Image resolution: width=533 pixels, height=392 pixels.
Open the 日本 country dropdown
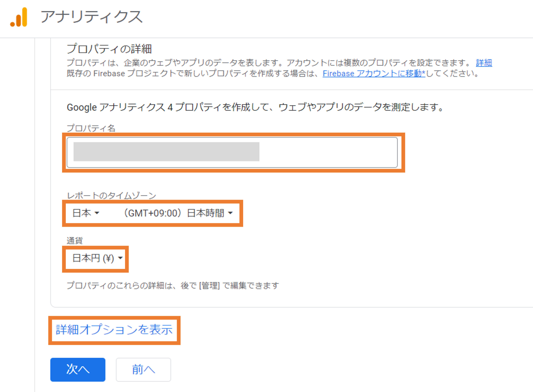(85, 213)
